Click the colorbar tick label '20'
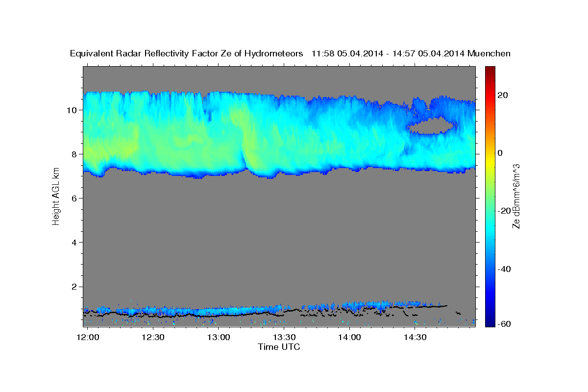This screenshot has width=588, height=392. (x=503, y=95)
